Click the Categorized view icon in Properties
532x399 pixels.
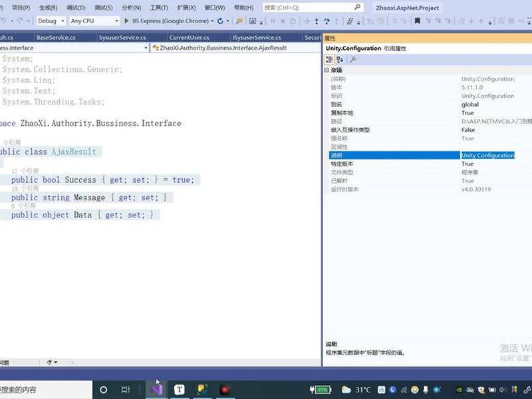[329, 60]
